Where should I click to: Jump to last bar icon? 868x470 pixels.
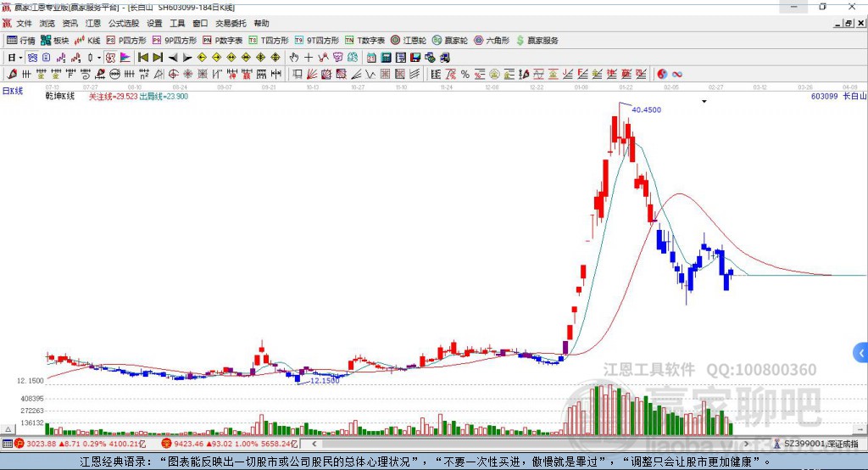pos(158,58)
